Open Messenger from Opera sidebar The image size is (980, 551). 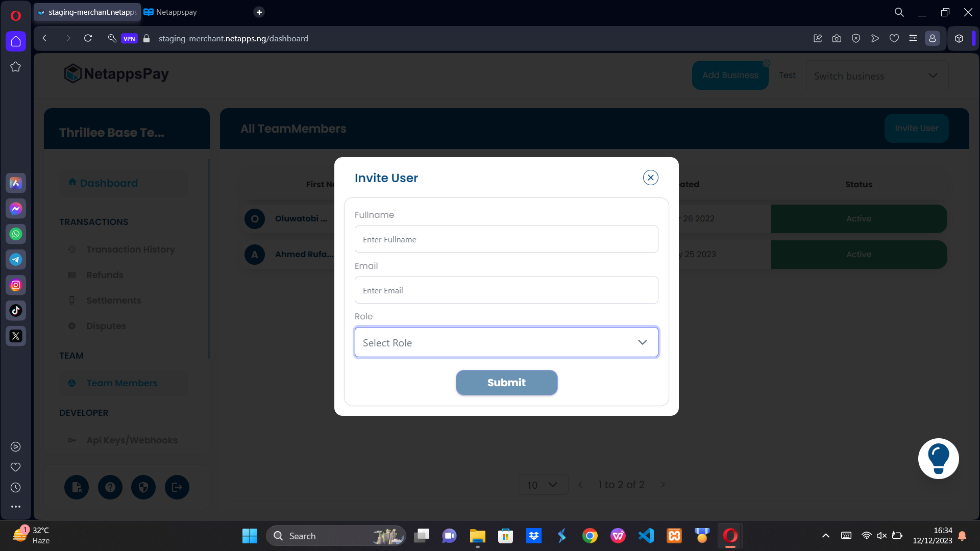[16, 209]
